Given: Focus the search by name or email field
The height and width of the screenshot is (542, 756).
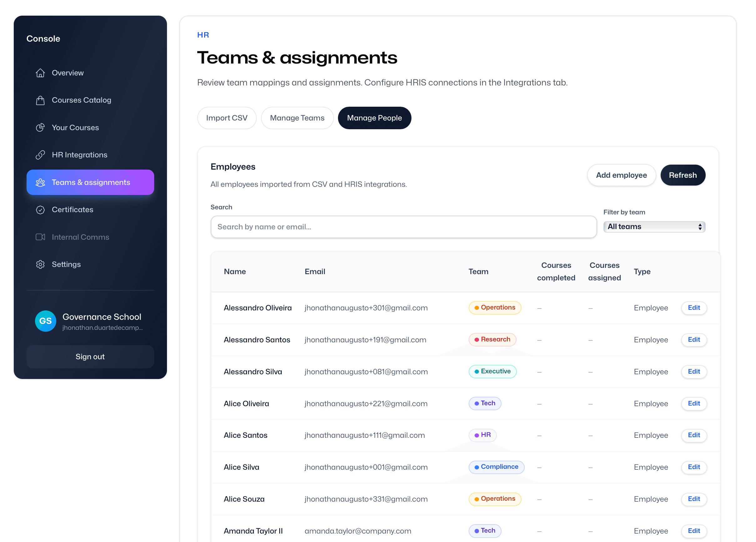Looking at the screenshot, I should pyautogui.click(x=403, y=227).
